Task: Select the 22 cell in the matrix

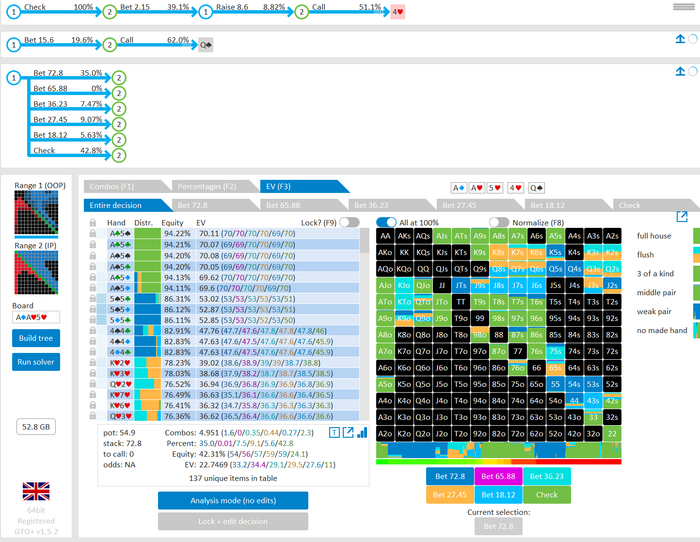Action: click(612, 434)
